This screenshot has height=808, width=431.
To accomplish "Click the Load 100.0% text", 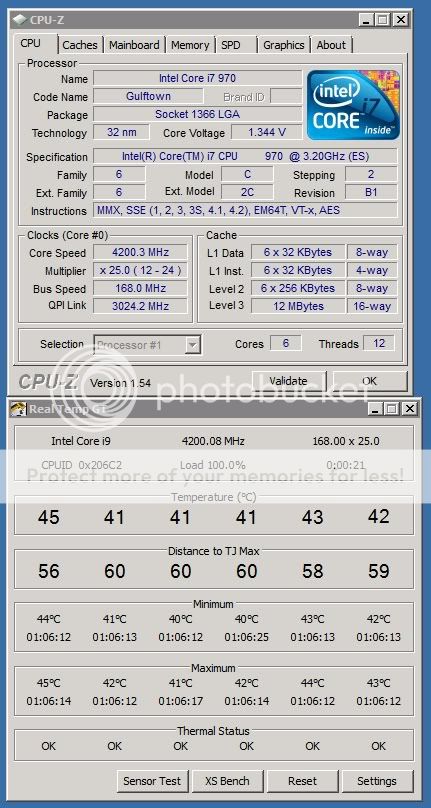I will (x=212, y=465).
